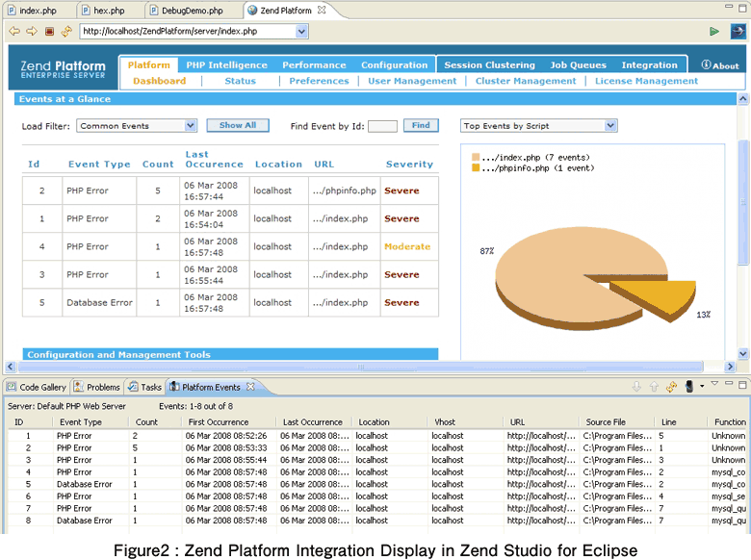Screen dimensions: 751x560
Task: Click the Show All button
Action: (x=238, y=125)
